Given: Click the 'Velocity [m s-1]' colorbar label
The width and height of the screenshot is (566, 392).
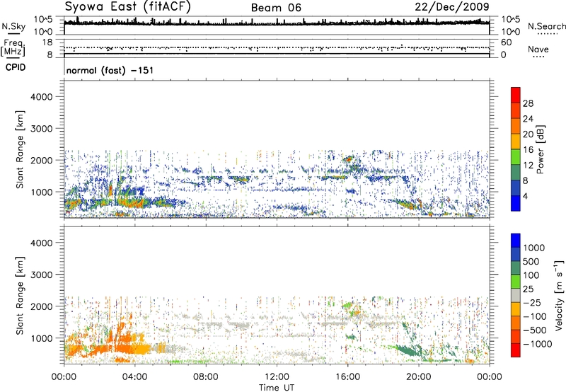Looking at the screenshot, I should [x=559, y=295].
